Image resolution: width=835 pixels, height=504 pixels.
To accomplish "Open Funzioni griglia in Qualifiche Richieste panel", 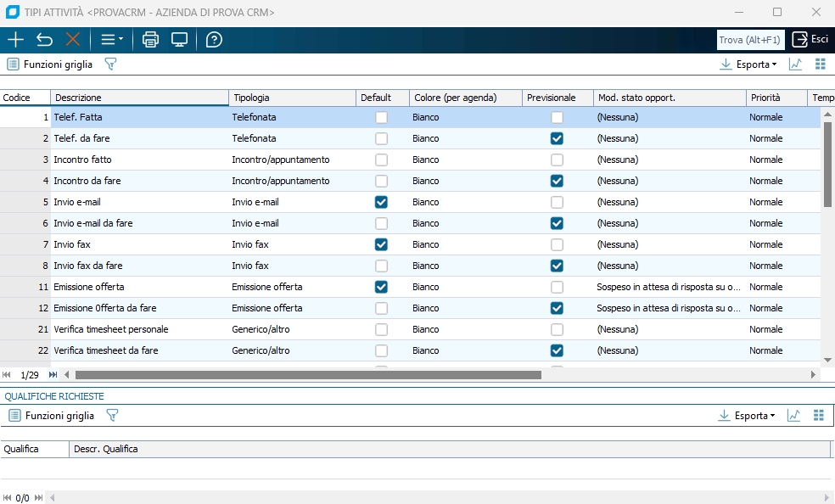I will click(x=52, y=416).
